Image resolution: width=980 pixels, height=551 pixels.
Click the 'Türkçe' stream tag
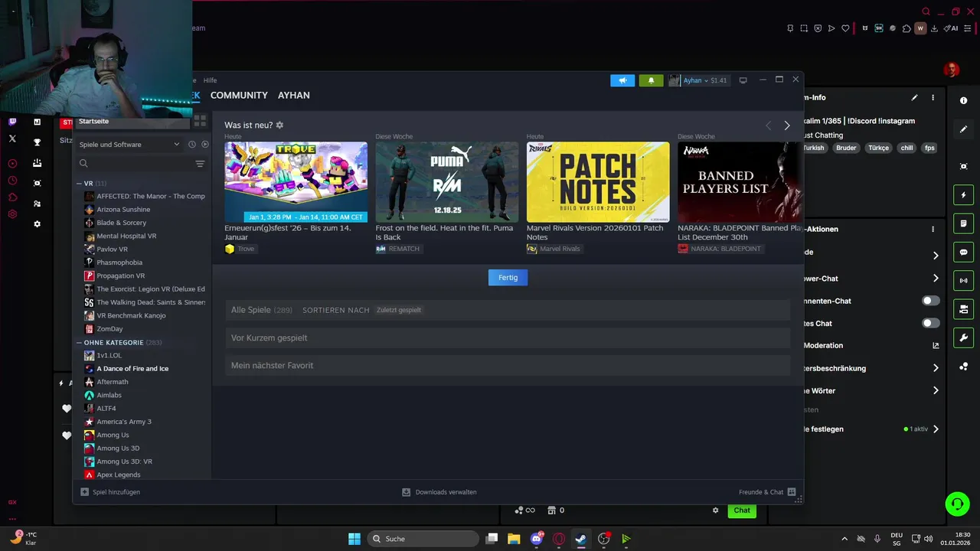point(878,148)
